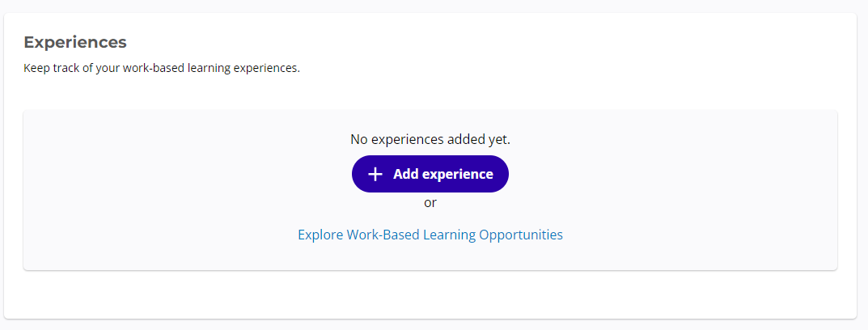This screenshot has width=868, height=330.
Task: Tap the white plus symbol in purple button
Action: click(375, 174)
